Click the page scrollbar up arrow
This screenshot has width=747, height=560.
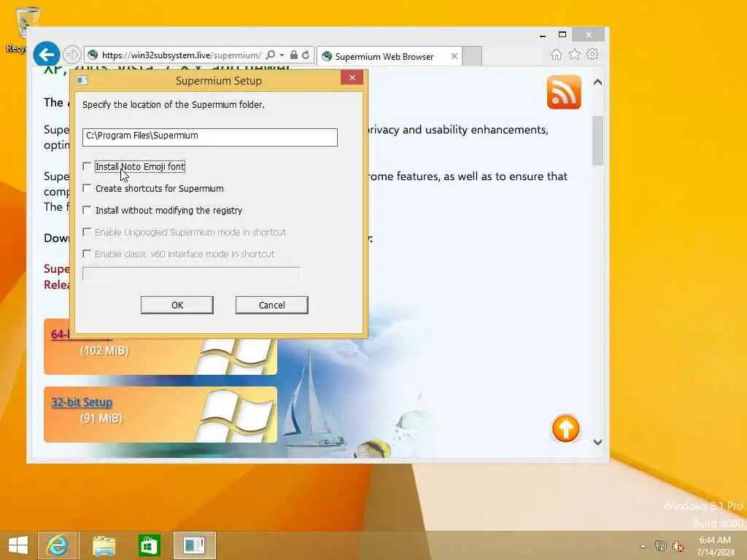(597, 82)
